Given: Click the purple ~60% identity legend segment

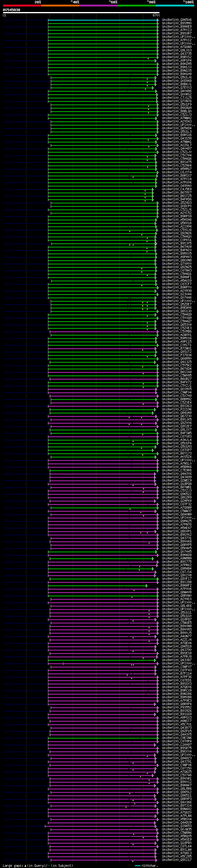Looking at the screenshot, I should [99, 6].
